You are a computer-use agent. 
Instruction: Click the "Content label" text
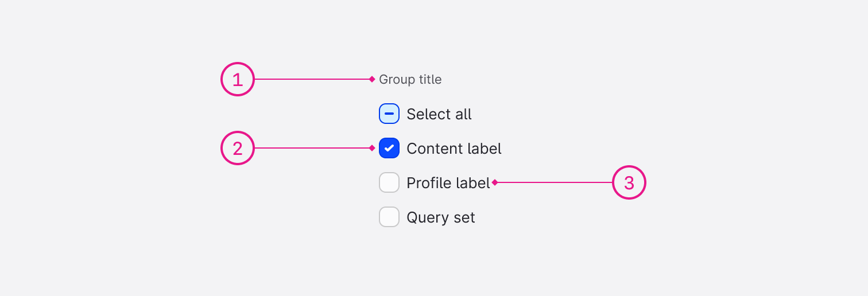[x=454, y=149]
